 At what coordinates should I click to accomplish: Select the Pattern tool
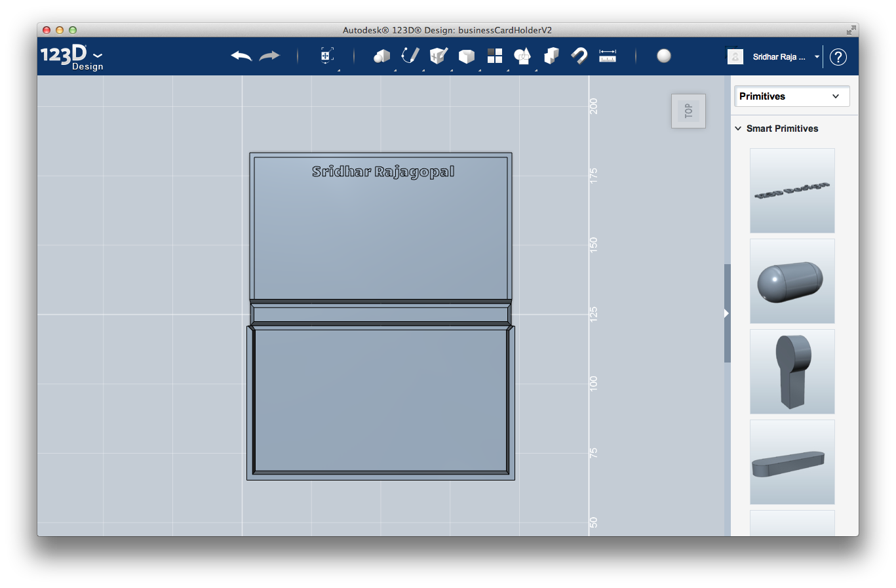pyautogui.click(x=494, y=56)
